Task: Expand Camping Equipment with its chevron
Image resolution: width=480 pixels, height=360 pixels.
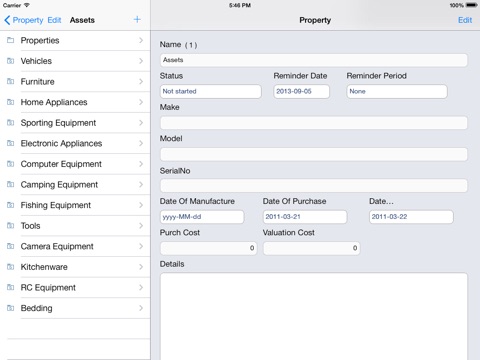Action: (141, 184)
